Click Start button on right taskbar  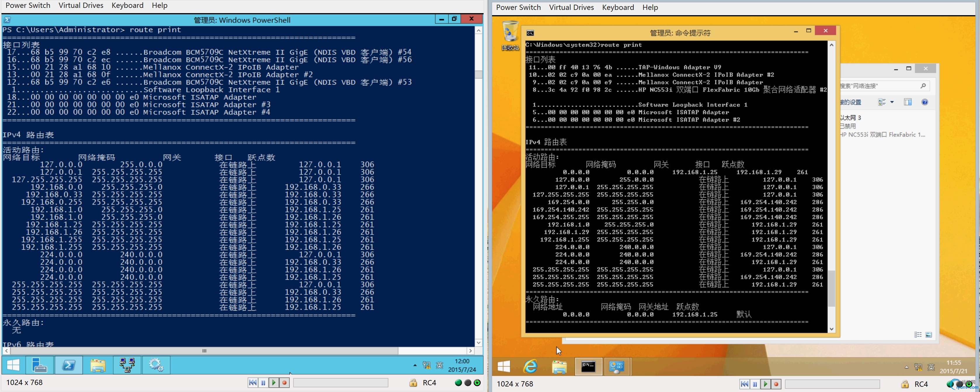(504, 367)
